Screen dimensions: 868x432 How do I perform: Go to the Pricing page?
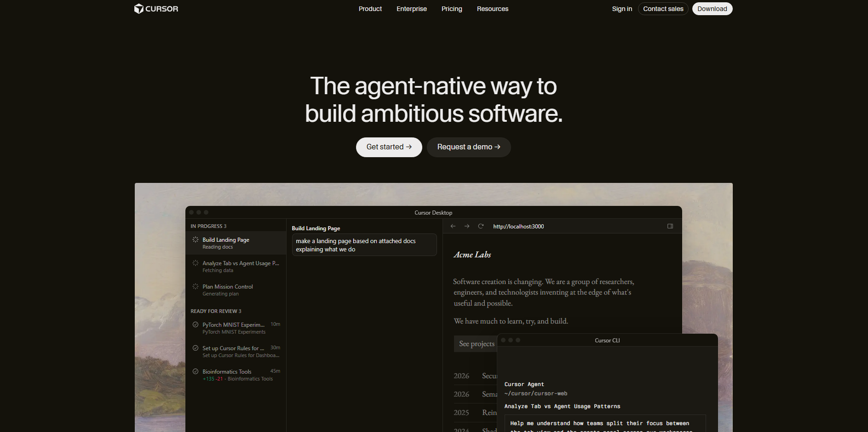click(452, 9)
